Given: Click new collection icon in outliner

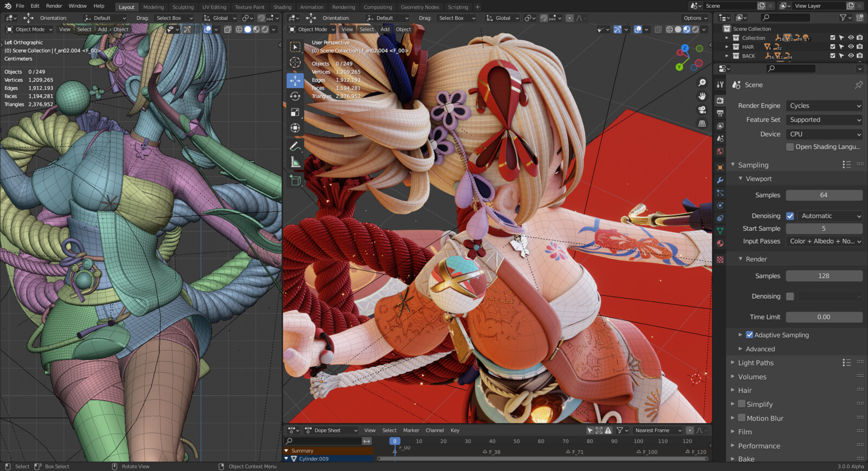Looking at the screenshot, I should pyautogui.click(x=860, y=18).
